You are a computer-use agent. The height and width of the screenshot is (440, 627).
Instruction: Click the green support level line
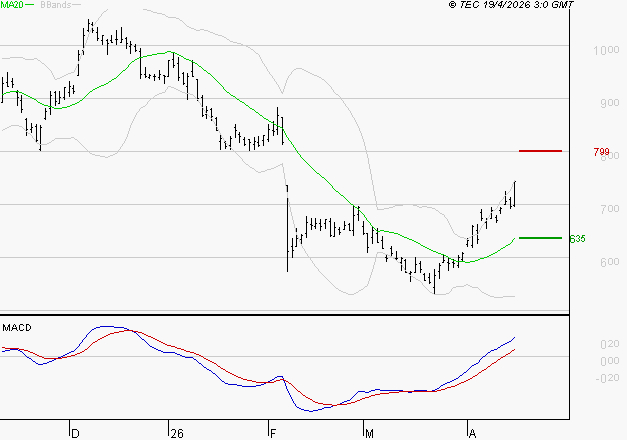(x=540, y=238)
